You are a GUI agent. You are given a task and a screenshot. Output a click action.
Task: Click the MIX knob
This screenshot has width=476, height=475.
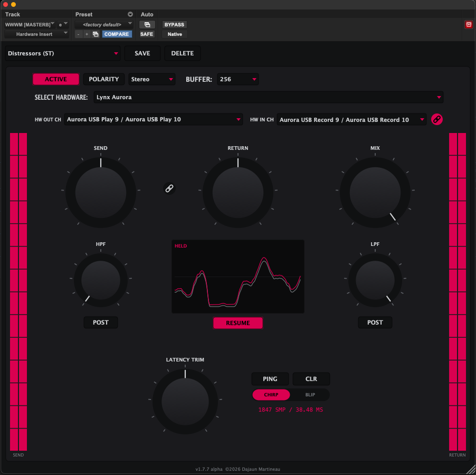[x=375, y=193]
